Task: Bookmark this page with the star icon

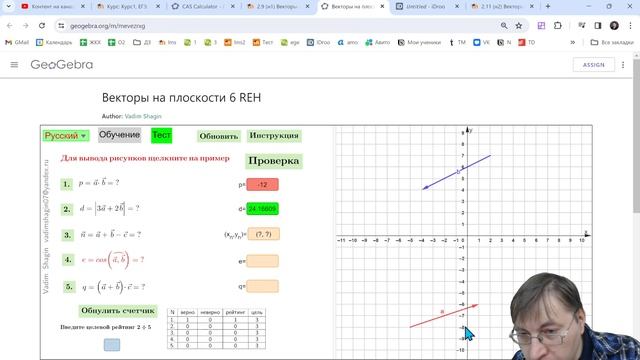Action: click(x=519, y=26)
